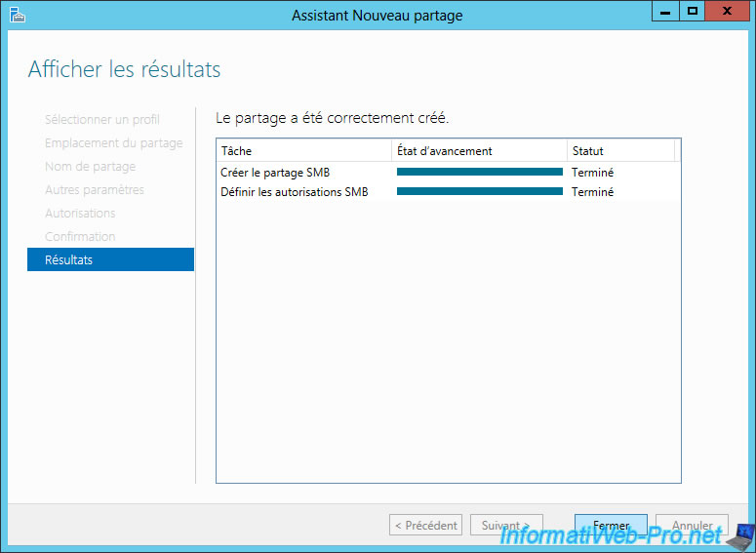756x553 pixels.
Task: Select the Autorisations step in sidebar
Action: (x=80, y=213)
